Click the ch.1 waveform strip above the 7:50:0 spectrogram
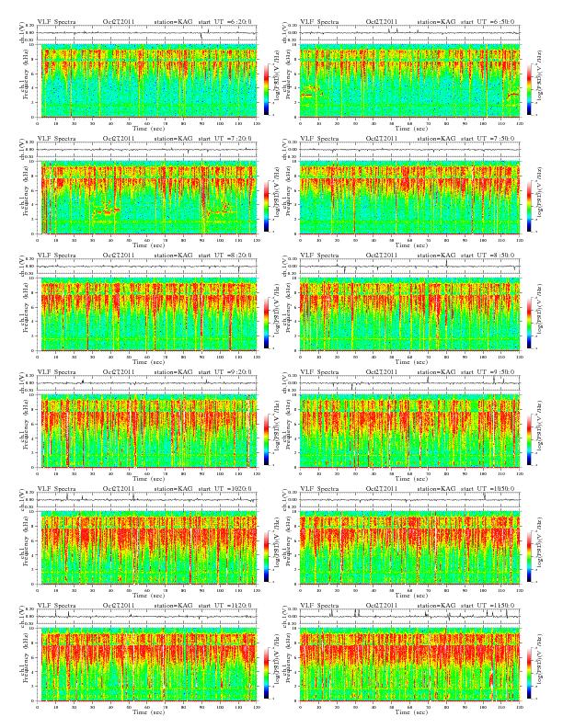The height and width of the screenshot is (728, 563). coord(409,150)
